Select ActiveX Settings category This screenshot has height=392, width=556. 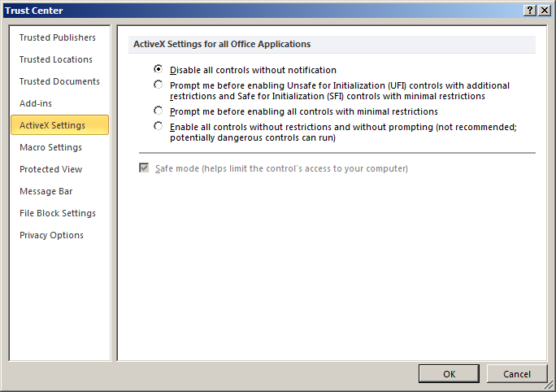tap(59, 125)
